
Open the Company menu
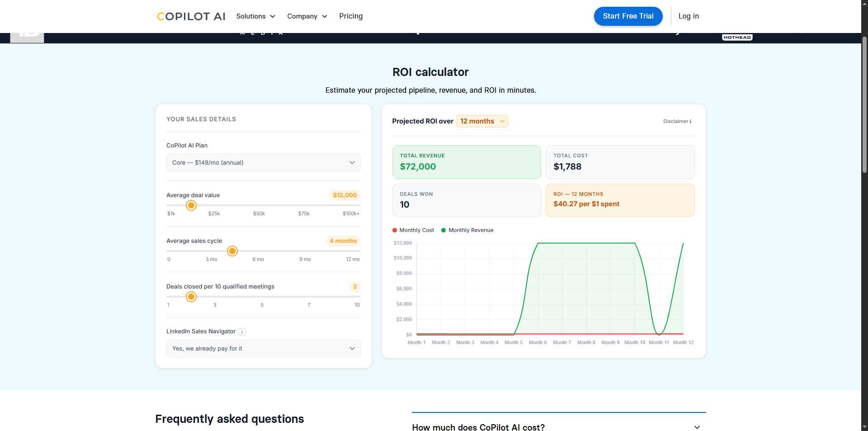307,16
